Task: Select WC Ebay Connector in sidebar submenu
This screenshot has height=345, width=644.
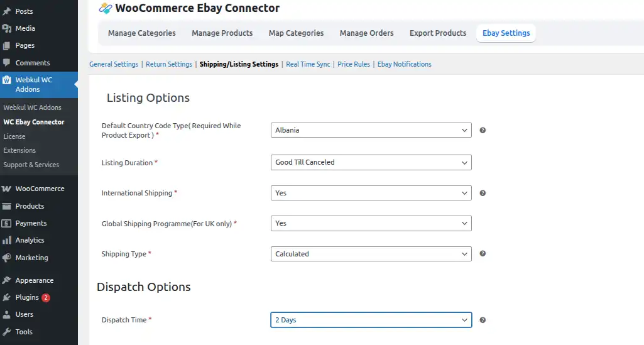Action: click(34, 122)
